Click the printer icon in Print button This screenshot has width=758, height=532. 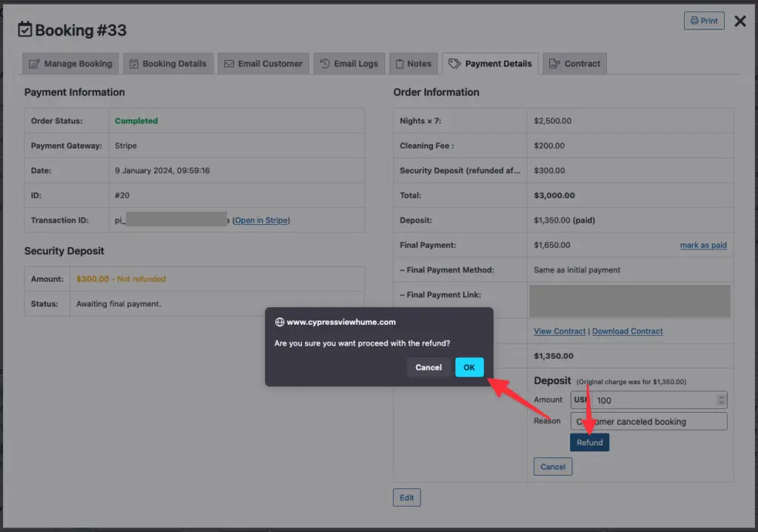pyautogui.click(x=694, y=21)
